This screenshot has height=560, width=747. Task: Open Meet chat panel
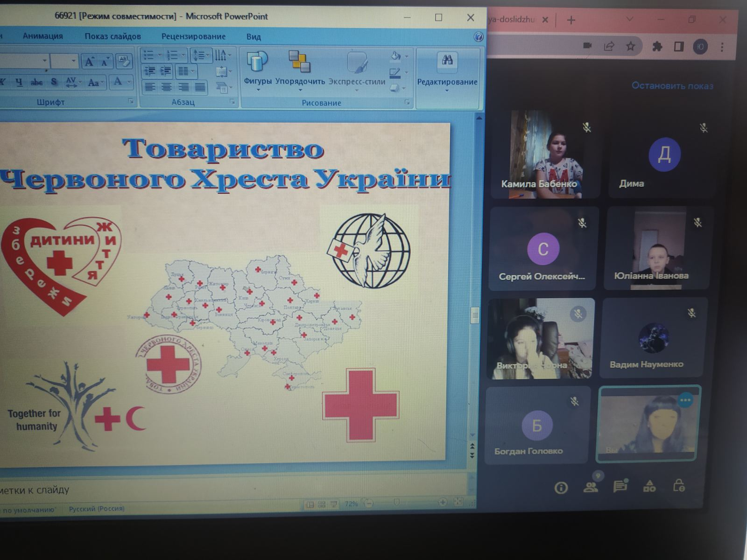coord(620,487)
